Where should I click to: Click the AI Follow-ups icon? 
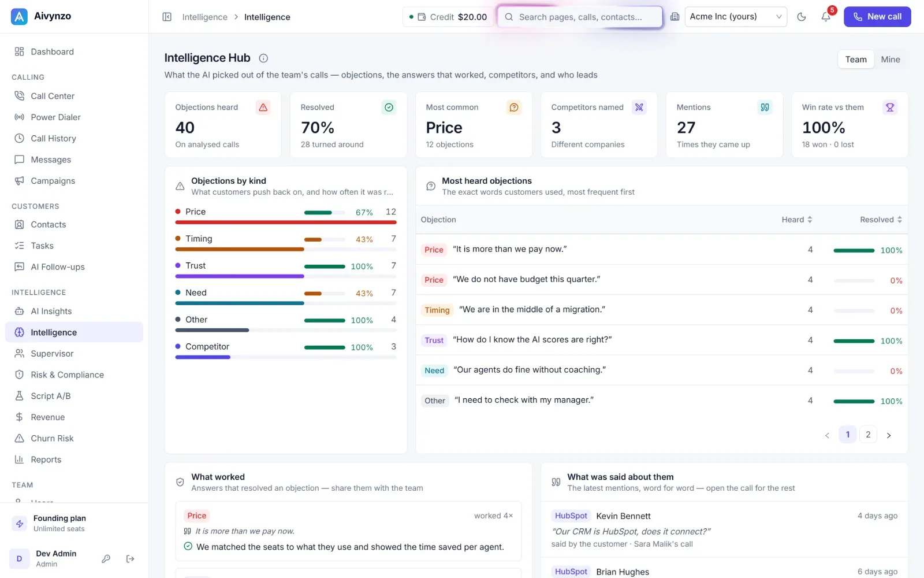coord(19,266)
